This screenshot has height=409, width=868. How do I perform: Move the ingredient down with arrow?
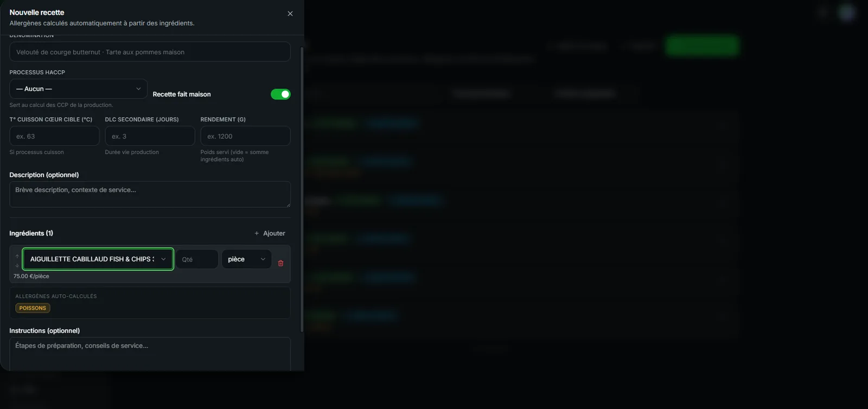[17, 266]
